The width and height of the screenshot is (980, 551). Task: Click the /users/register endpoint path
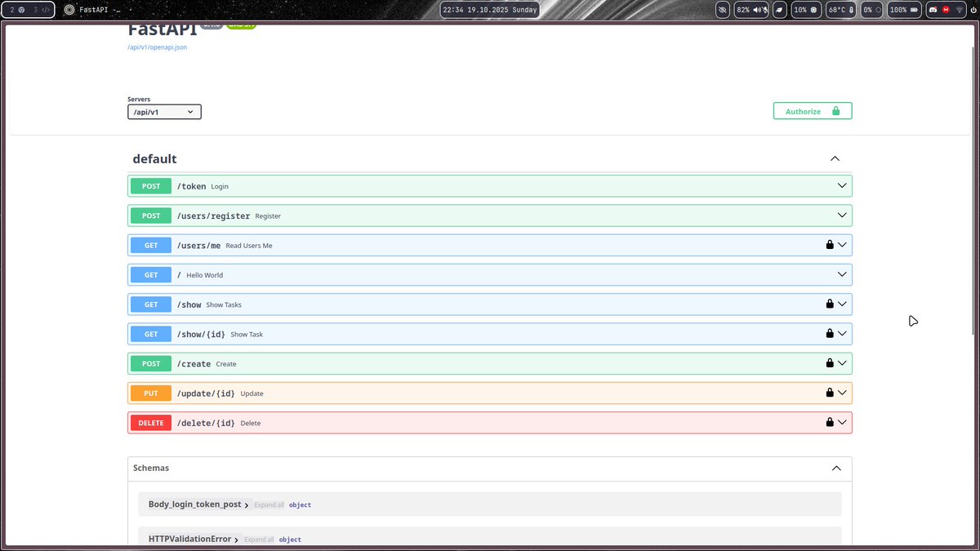click(213, 216)
